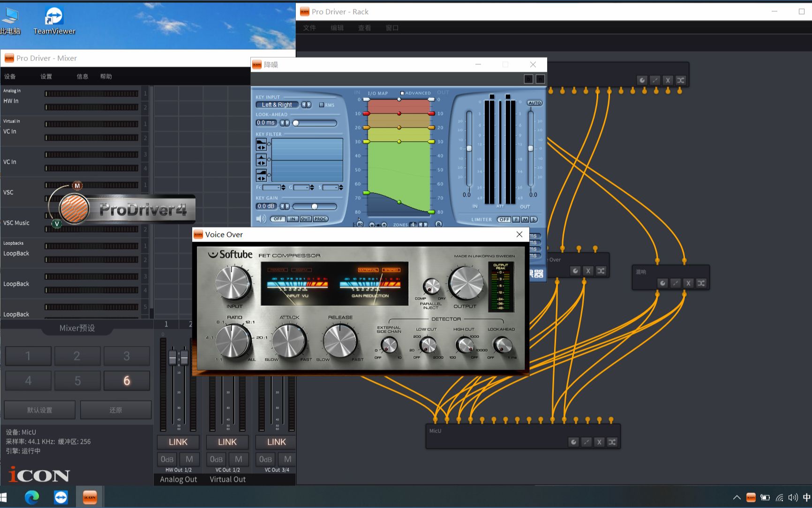Screen dimensions: 812x508
Task: Click the bypass icon on the MicU node
Action: [574, 442]
